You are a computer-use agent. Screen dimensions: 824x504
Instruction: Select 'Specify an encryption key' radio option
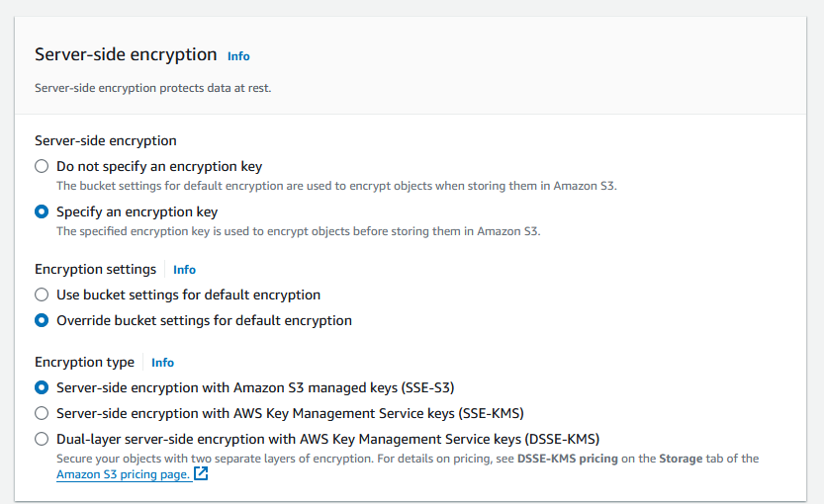tap(42, 211)
